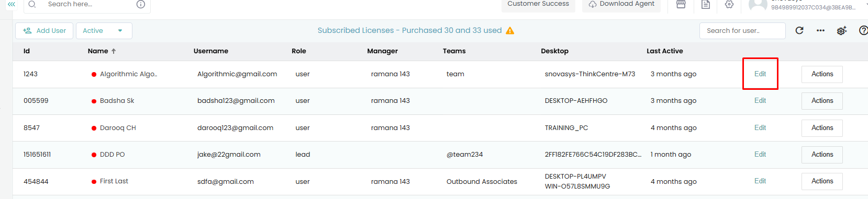Screen dimensions: 868x199
Task: Open Actions dropdown for DDD PO
Action: coord(822,155)
